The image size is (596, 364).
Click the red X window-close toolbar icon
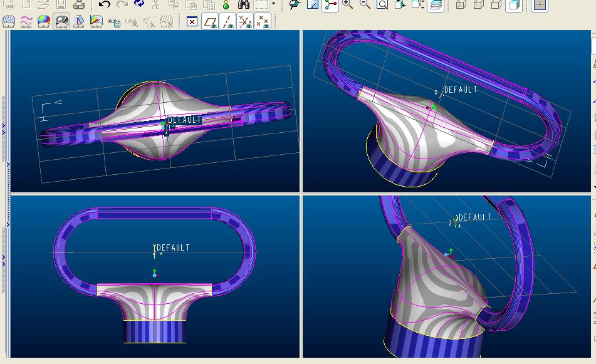pyautogui.click(x=192, y=22)
